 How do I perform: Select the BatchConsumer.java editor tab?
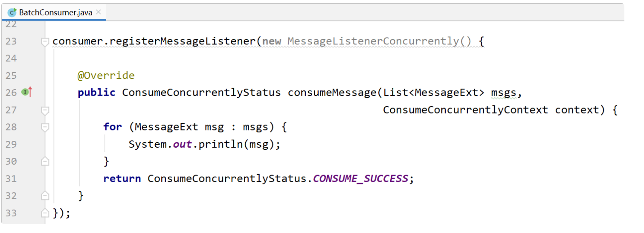coord(53,12)
